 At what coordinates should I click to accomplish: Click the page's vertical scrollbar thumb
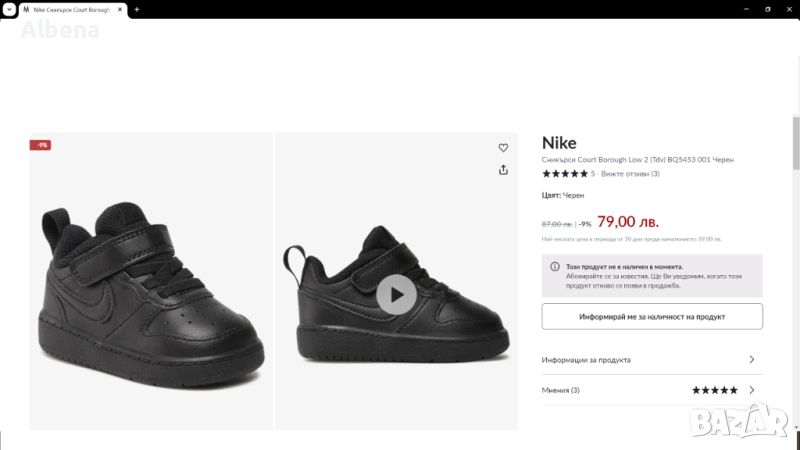tap(796, 145)
